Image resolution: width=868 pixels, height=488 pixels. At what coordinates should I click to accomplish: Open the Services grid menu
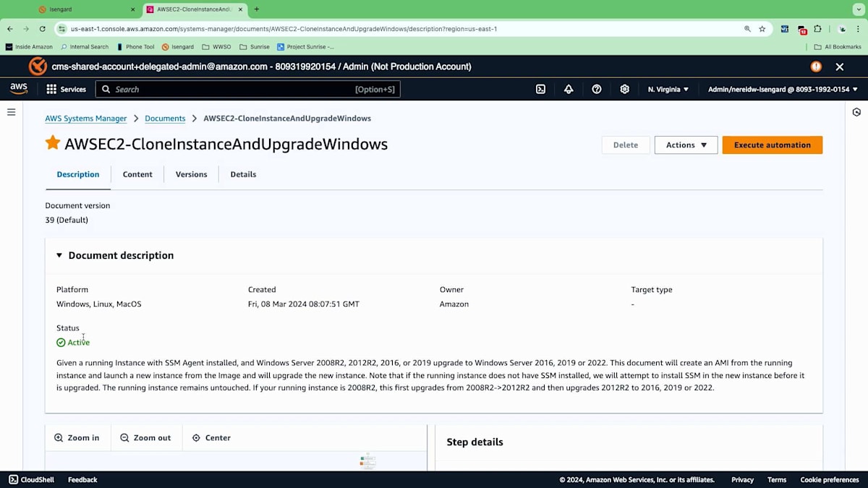[66, 89]
